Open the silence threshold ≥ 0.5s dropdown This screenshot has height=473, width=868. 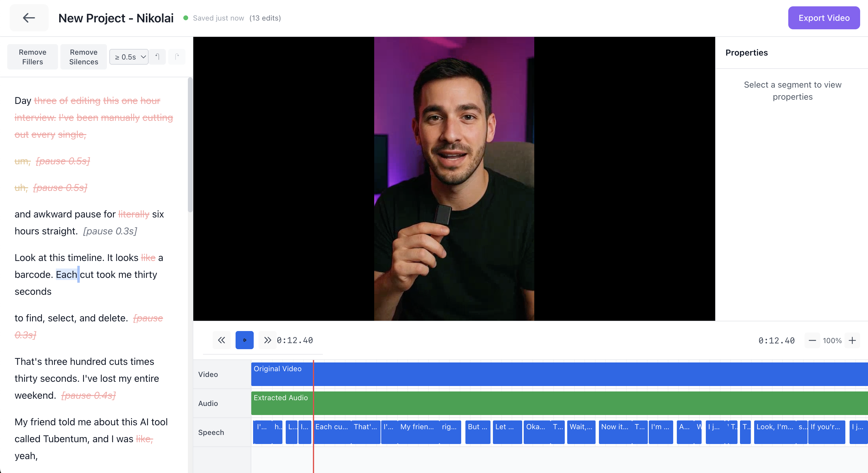pyautogui.click(x=129, y=57)
